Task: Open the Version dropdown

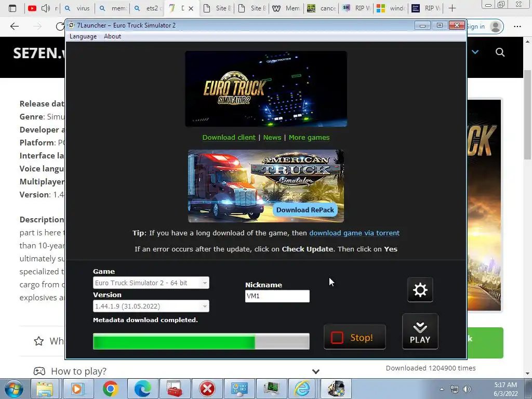Action: click(151, 306)
